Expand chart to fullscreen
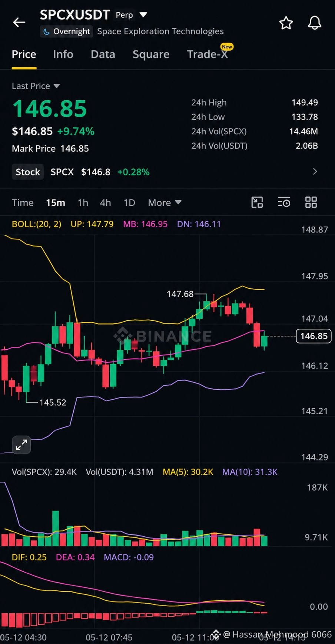 coord(21,445)
